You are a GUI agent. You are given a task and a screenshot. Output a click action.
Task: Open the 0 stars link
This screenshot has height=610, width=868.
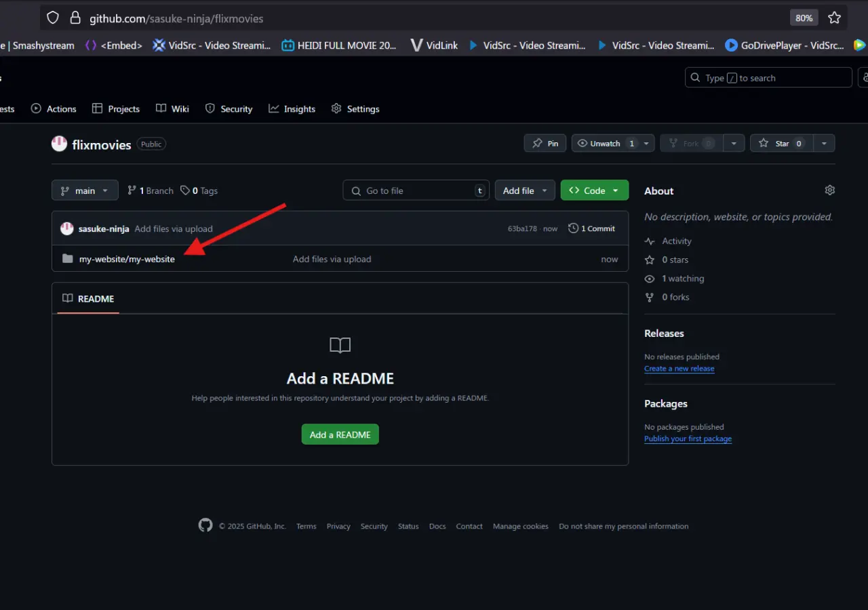pyautogui.click(x=667, y=260)
